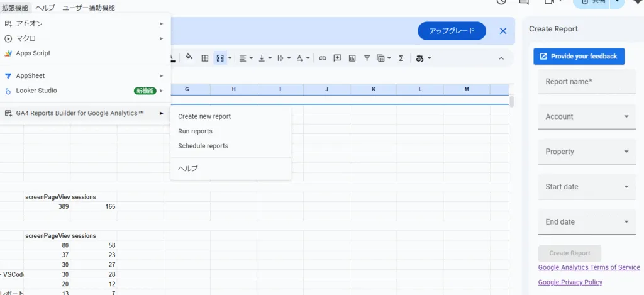Click Provide your feedback button

click(x=579, y=56)
